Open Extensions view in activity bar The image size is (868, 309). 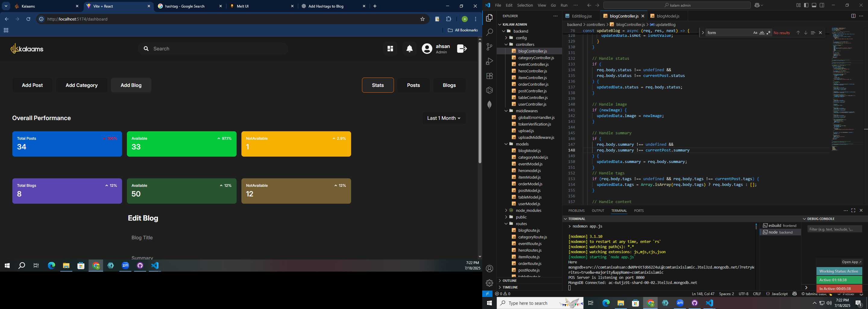pos(489,76)
